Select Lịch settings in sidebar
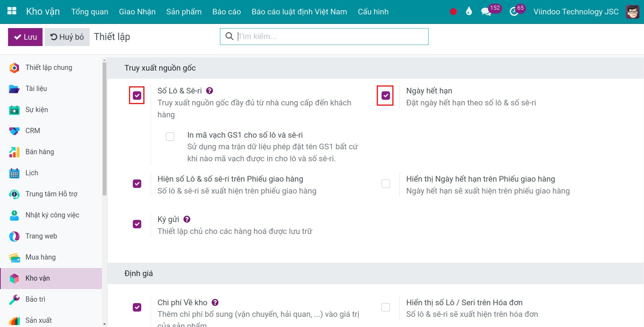 [51, 173]
